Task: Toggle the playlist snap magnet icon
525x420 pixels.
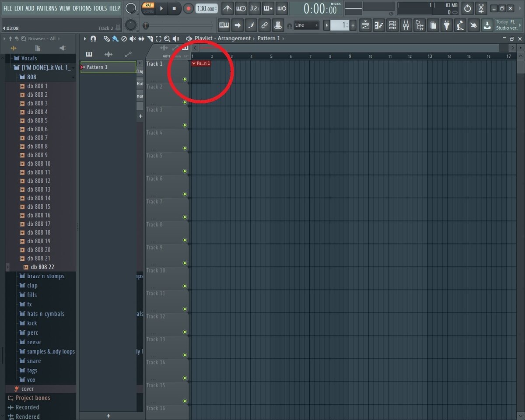Action: click(93, 38)
